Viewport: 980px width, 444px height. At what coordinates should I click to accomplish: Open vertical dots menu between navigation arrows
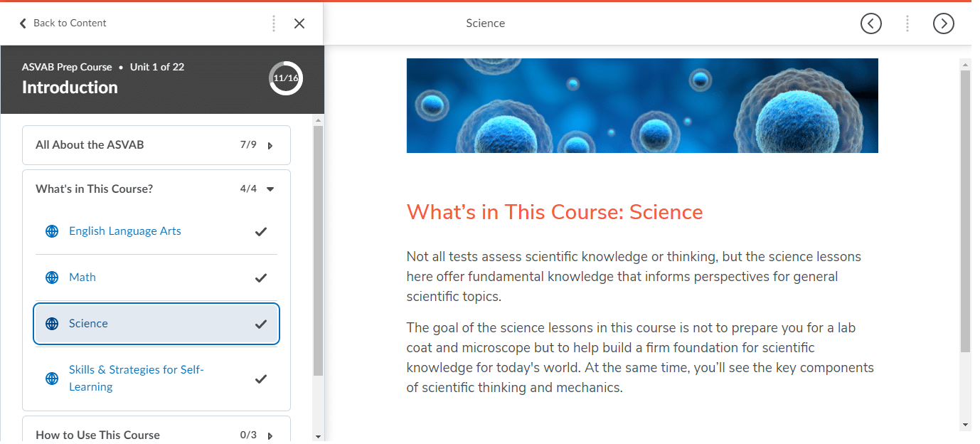(907, 23)
